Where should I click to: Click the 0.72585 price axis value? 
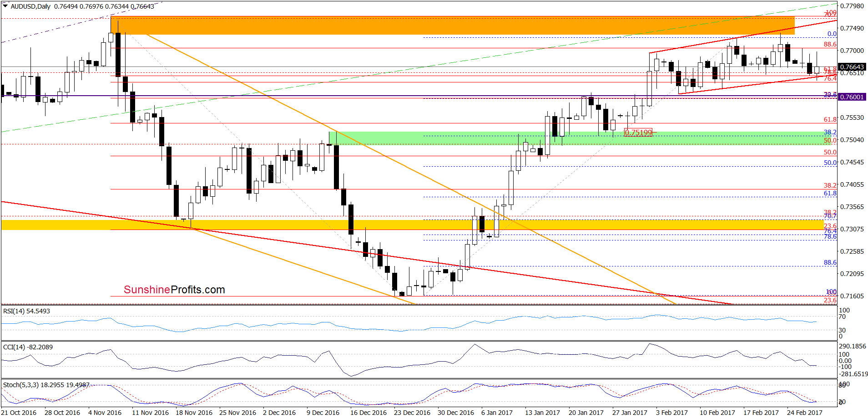click(x=852, y=251)
